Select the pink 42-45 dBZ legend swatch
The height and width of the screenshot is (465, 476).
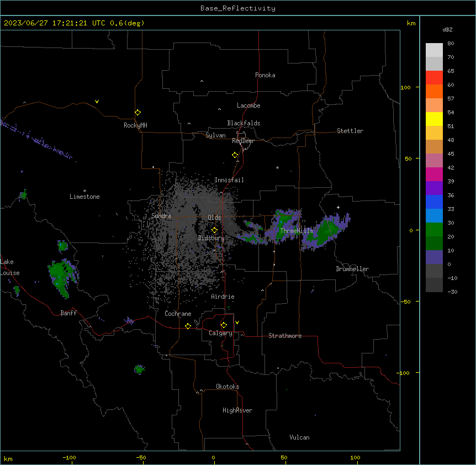pyautogui.click(x=434, y=161)
